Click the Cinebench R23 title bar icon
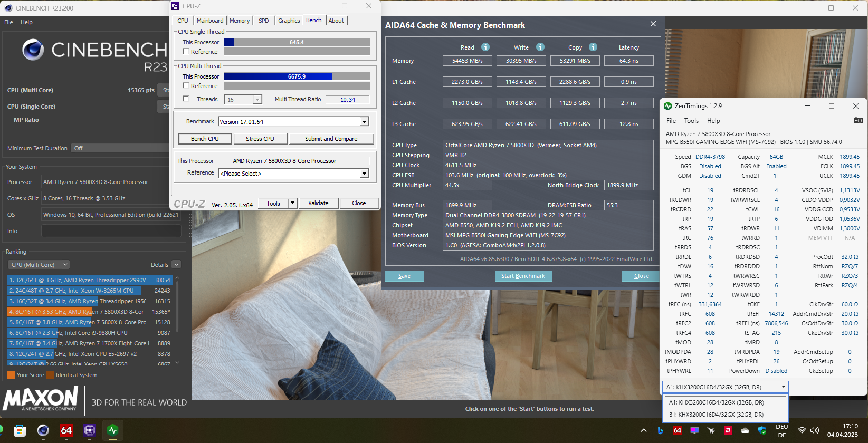The width and height of the screenshot is (868, 443). tap(8, 8)
